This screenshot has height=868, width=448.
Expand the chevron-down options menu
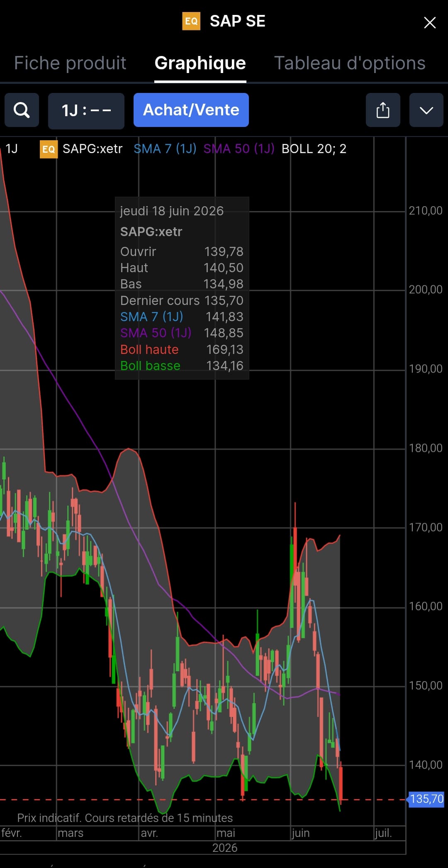[x=426, y=110]
